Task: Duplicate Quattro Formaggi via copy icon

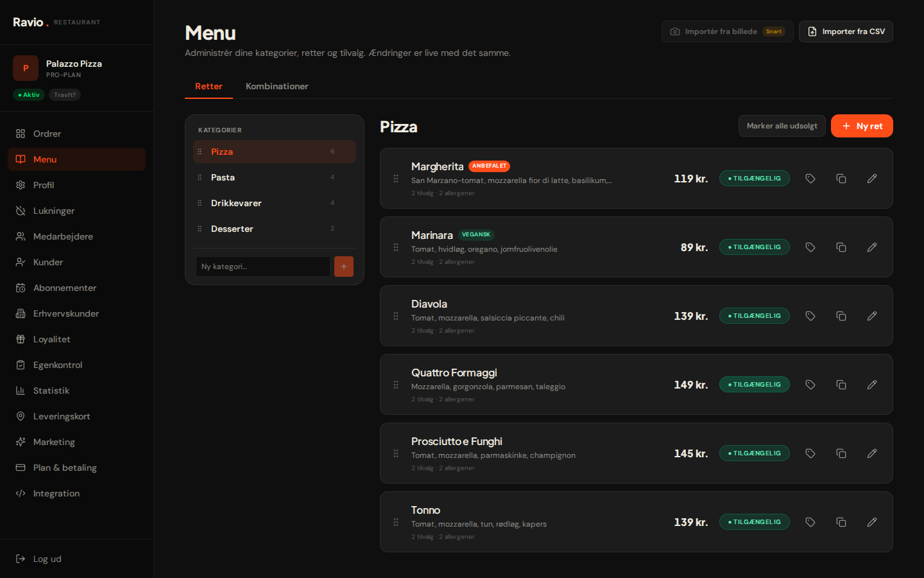Action: 841,385
